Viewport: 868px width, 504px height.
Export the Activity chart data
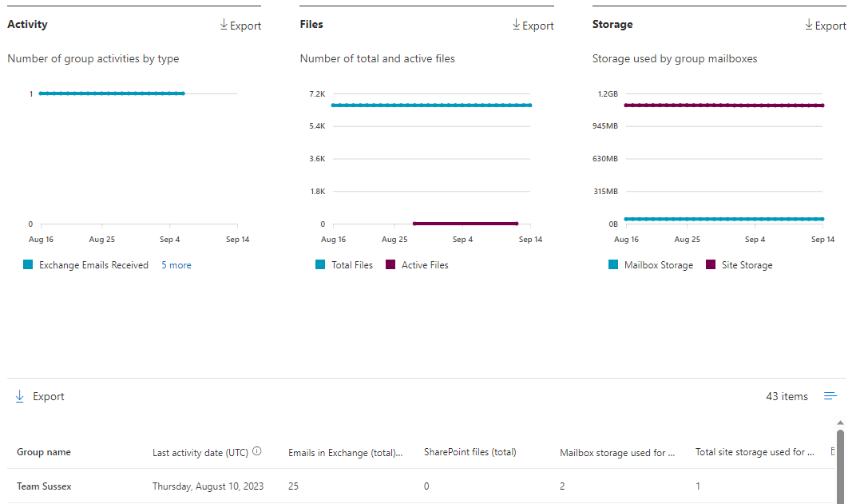tap(240, 25)
